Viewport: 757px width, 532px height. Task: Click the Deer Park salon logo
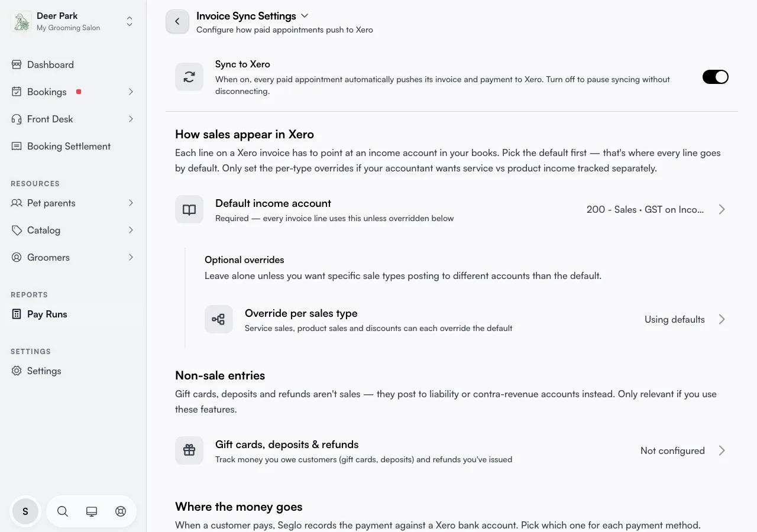pos(21,22)
